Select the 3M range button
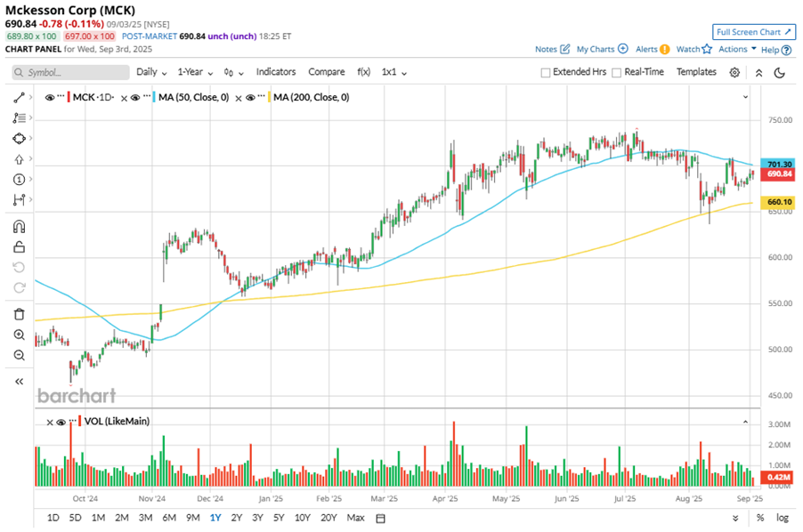The image size is (803, 532). coord(145,518)
